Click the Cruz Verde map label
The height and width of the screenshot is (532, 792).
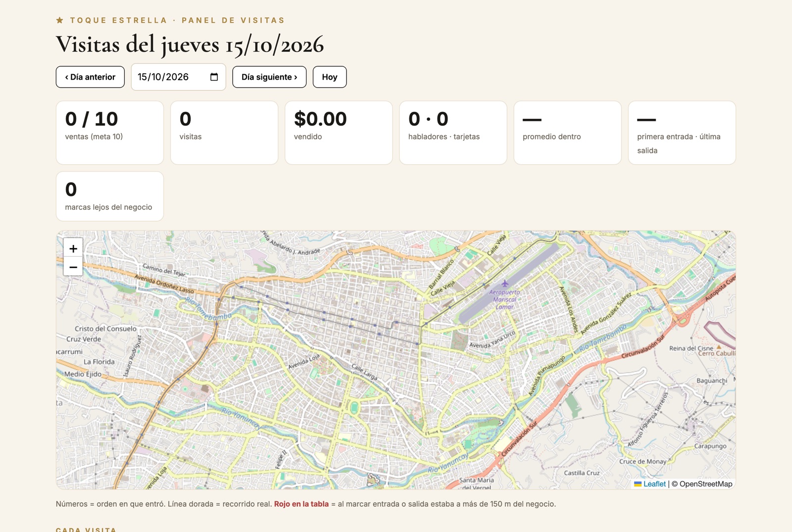[x=84, y=339]
